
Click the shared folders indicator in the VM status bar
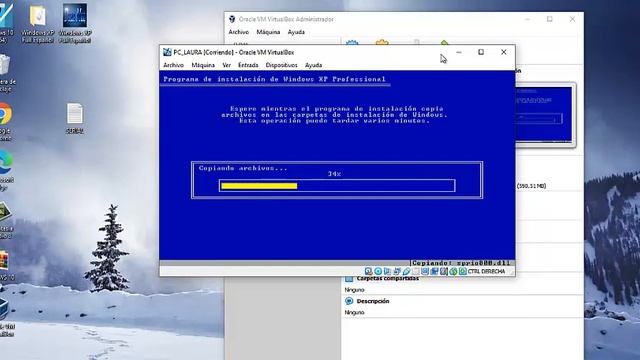[416, 271]
